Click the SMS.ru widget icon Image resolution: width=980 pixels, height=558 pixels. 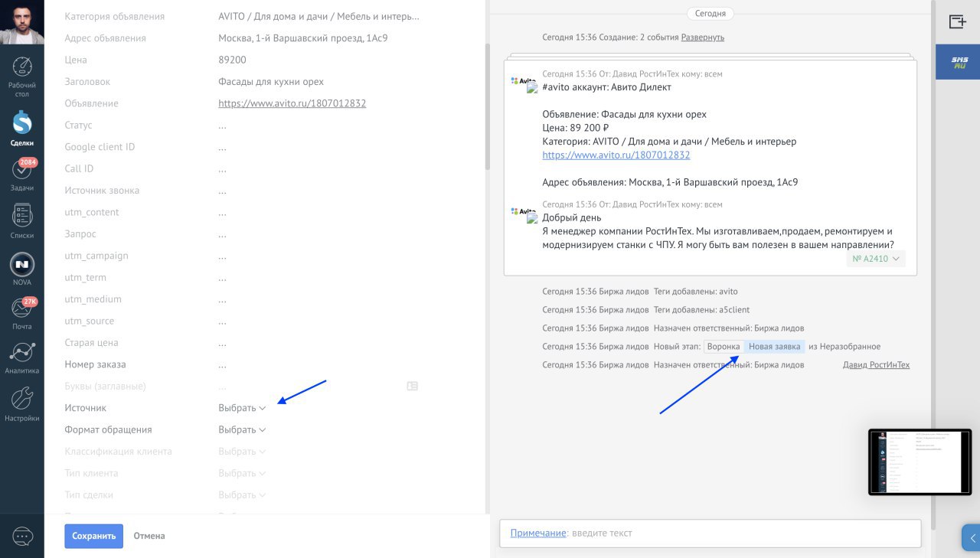click(958, 62)
